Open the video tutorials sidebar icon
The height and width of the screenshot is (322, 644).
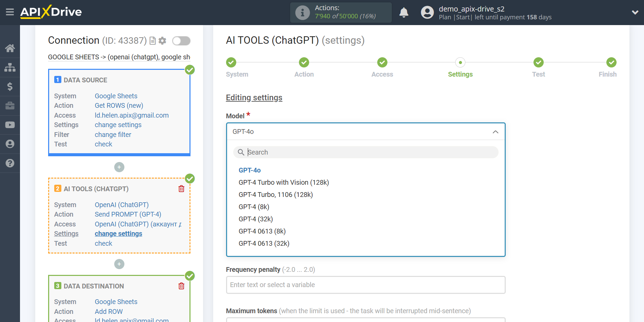10,125
